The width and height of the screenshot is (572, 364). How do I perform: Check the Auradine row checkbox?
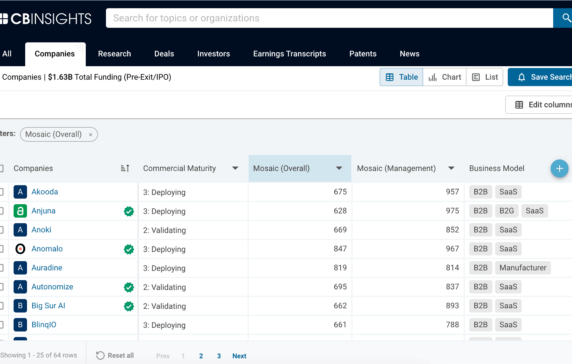click(x=1, y=268)
